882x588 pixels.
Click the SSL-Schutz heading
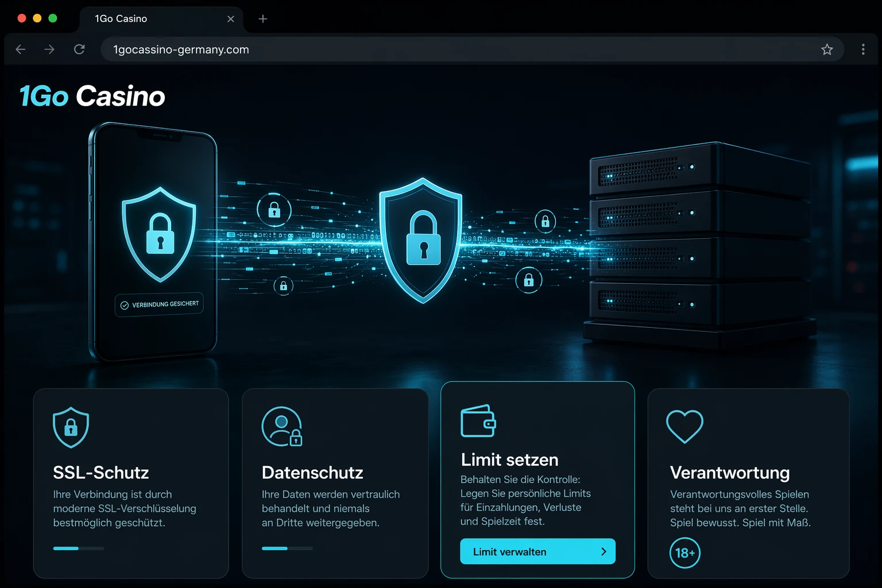(101, 473)
